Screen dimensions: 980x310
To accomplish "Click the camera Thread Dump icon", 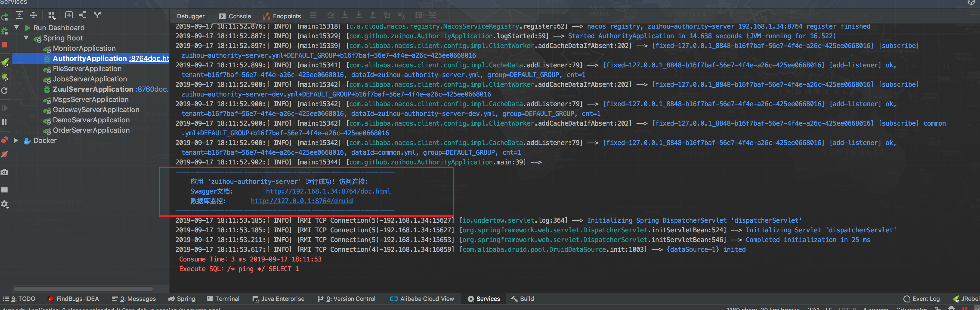I will (5, 172).
